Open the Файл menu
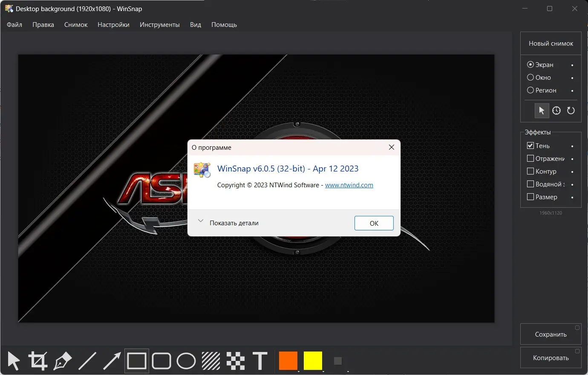Image resolution: width=588 pixels, height=375 pixels. click(x=14, y=25)
